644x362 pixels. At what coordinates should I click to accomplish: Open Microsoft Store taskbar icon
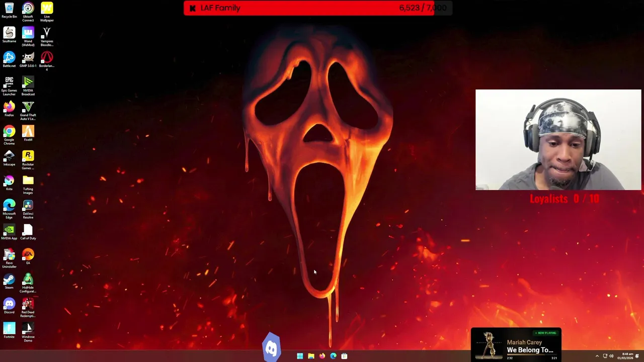344,356
